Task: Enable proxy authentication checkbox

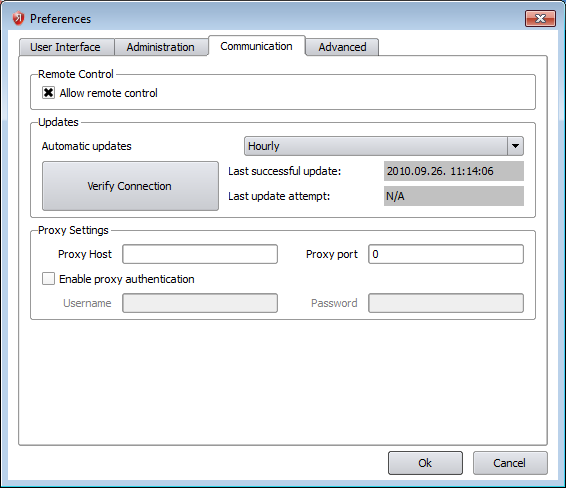Action: [48, 279]
